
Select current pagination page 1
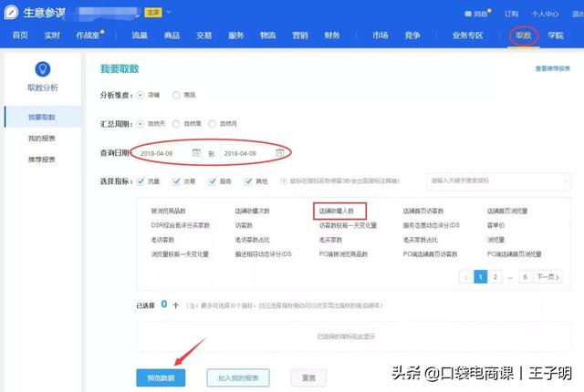coord(481,277)
